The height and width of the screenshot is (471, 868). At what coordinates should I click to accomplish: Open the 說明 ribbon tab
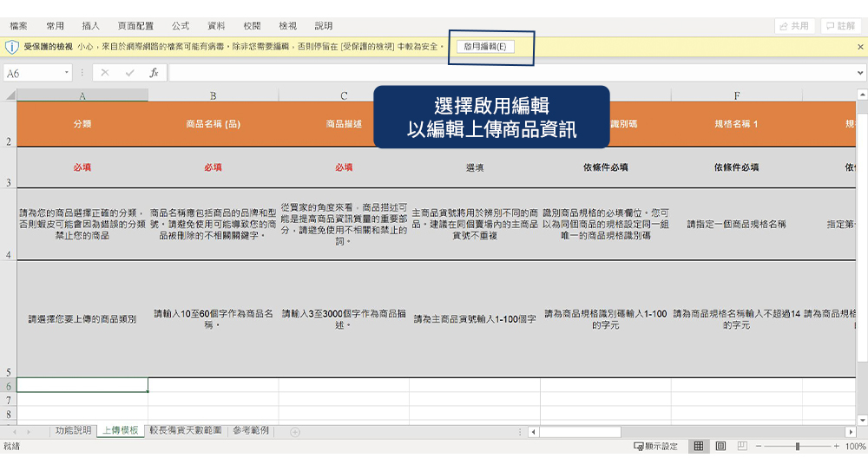coord(323,26)
